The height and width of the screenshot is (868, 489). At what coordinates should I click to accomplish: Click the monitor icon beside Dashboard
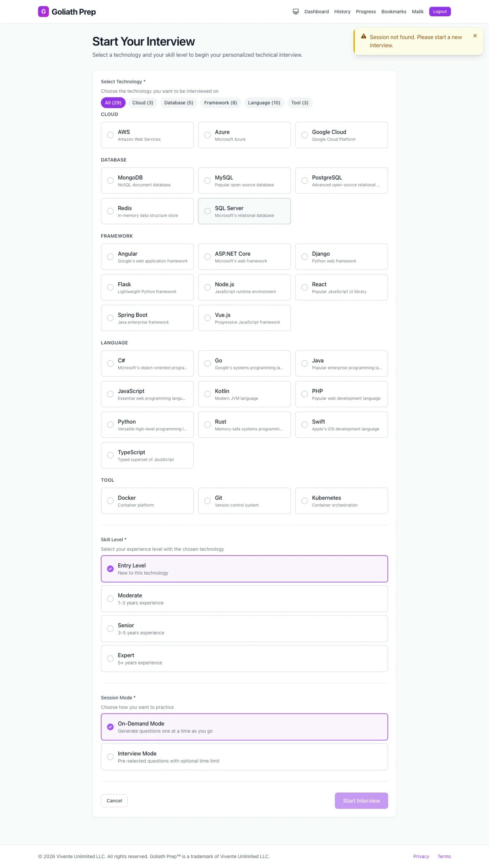pyautogui.click(x=296, y=11)
